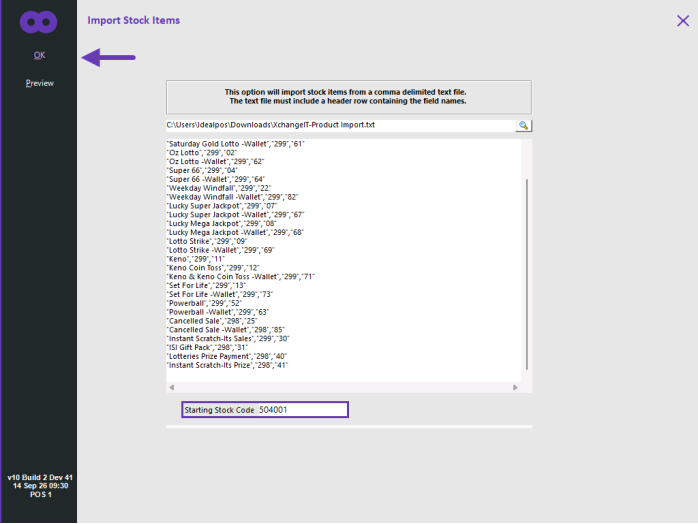Screen dimensions: 698x524
Task: Click the Lucky Mega Jackpot line
Action: tap(222, 223)
